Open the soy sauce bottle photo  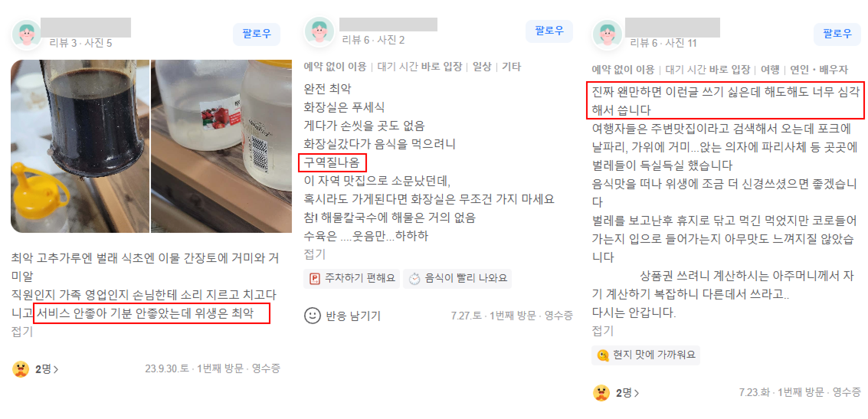tap(80, 146)
